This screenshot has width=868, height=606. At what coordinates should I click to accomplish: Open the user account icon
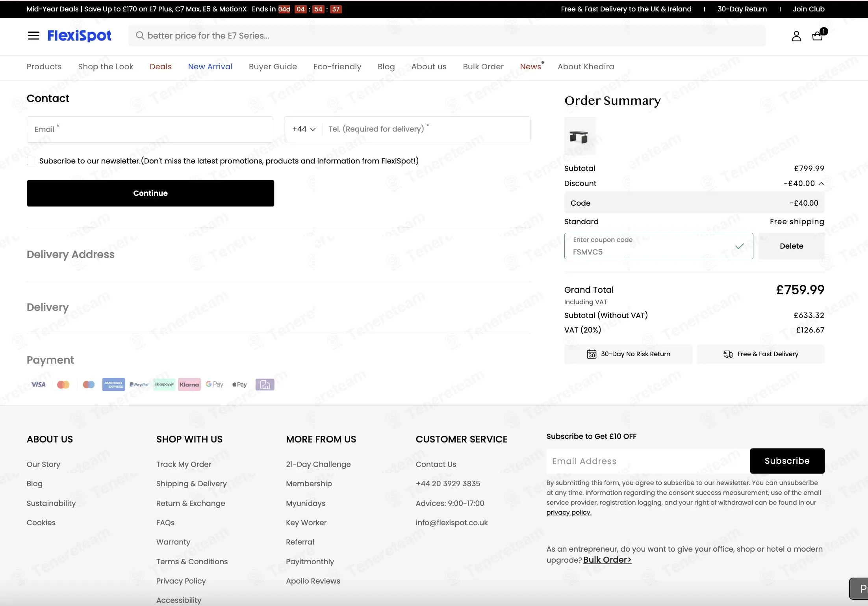coord(796,36)
